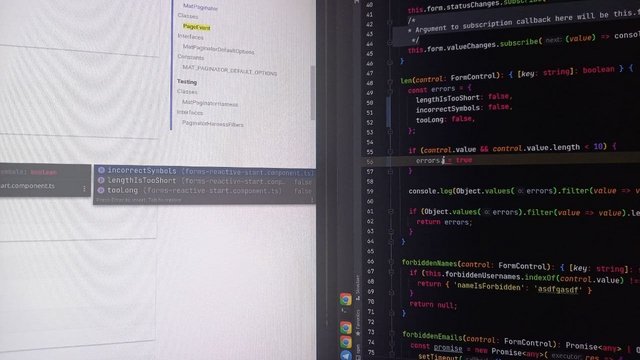This screenshot has height=360, width=640.
Task: Click tooLong key at line 52
Action: [x=430, y=120]
